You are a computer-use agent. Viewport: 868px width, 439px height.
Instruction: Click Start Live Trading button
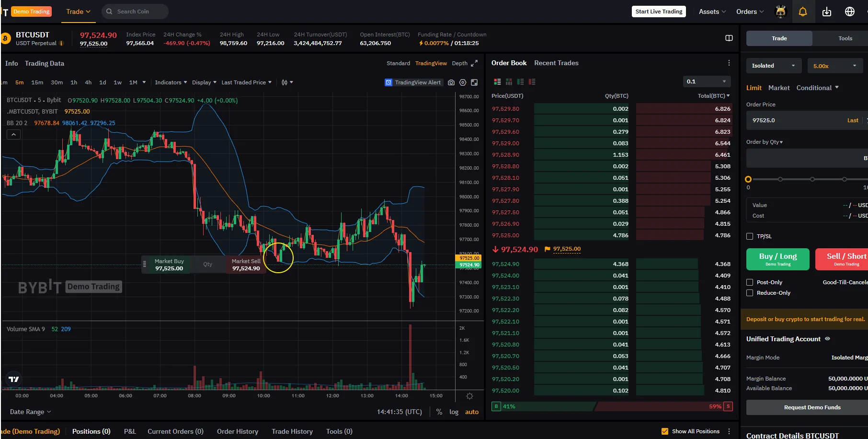coord(659,12)
